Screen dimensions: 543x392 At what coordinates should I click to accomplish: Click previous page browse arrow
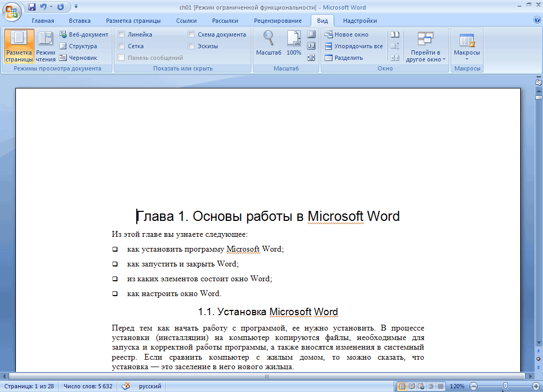click(539, 351)
